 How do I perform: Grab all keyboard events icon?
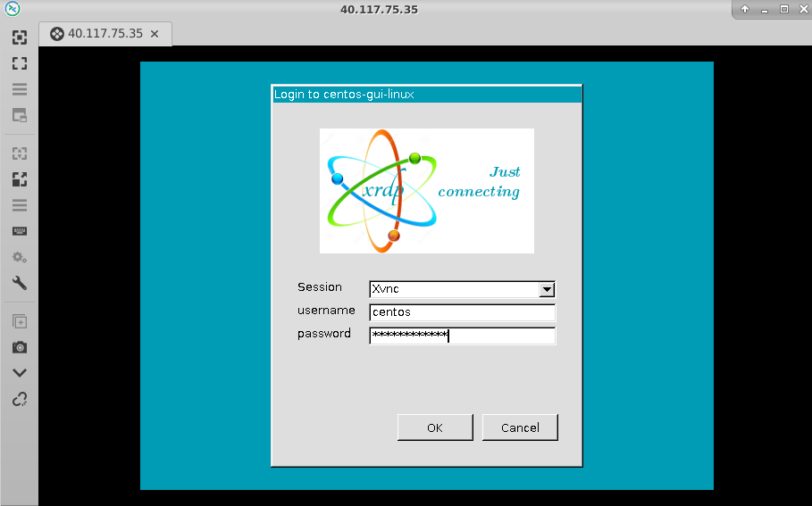pos(20,231)
